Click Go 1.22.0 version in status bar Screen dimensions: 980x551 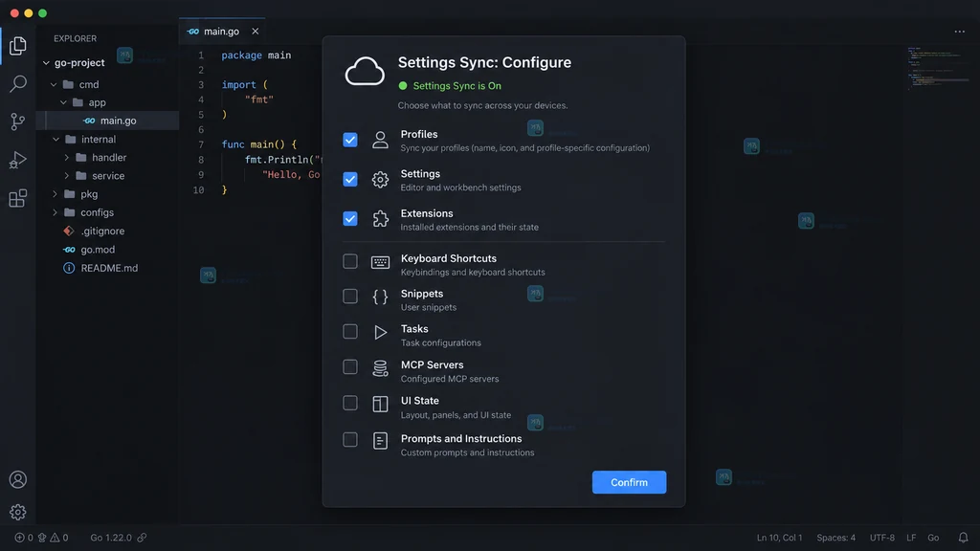(111, 538)
